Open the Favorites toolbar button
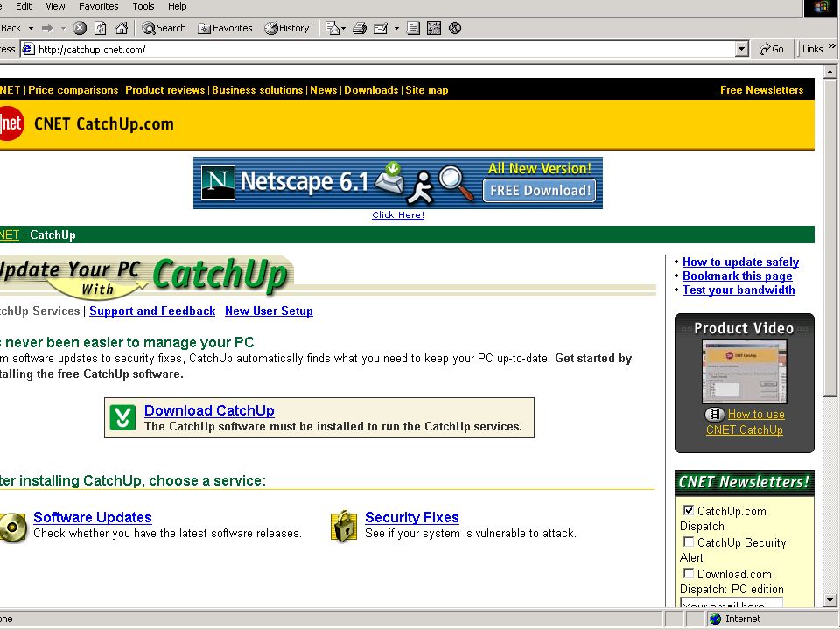The height and width of the screenshot is (630, 840). [x=225, y=28]
